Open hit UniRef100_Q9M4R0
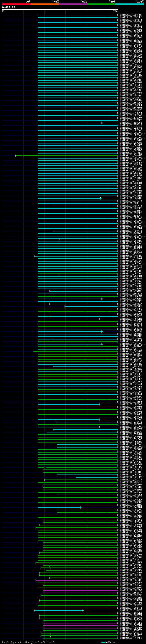Screen dimensions: 146x644 tap(131, 15)
